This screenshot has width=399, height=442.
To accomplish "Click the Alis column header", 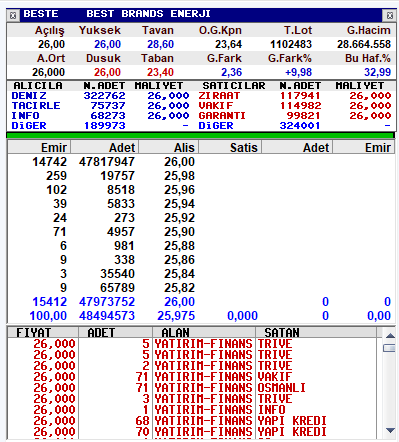I will coord(169,147).
